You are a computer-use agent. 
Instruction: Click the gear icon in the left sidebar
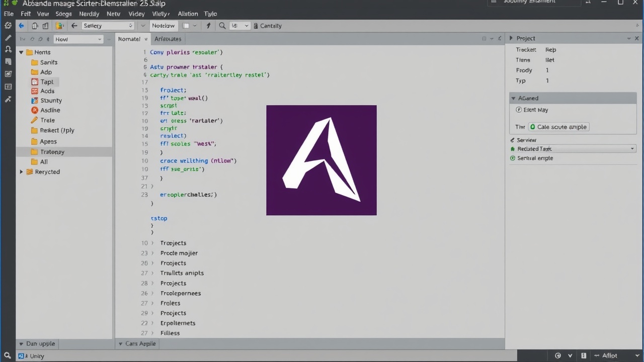(x=8, y=26)
